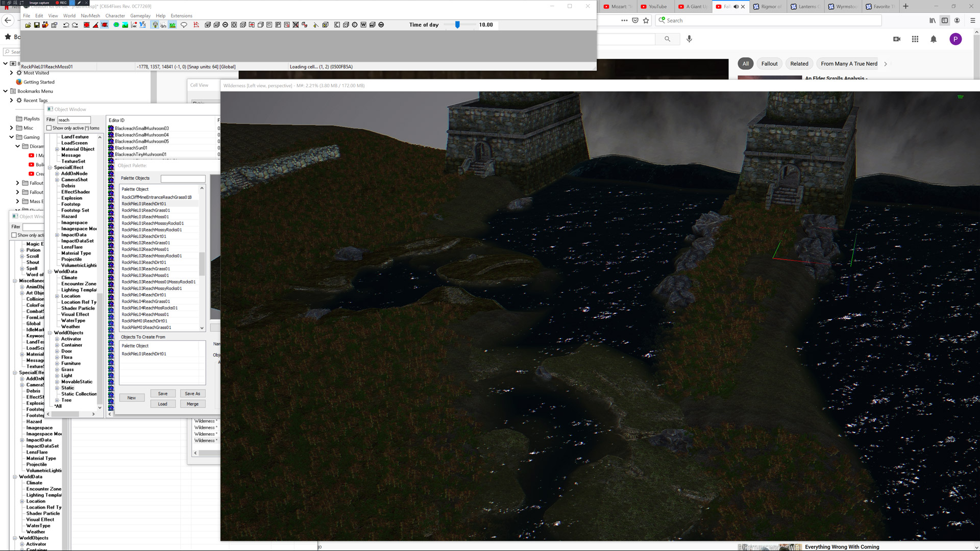Screen dimensions: 980x551
Task: Toggle the grass display toolbar icon
Action: (173, 25)
